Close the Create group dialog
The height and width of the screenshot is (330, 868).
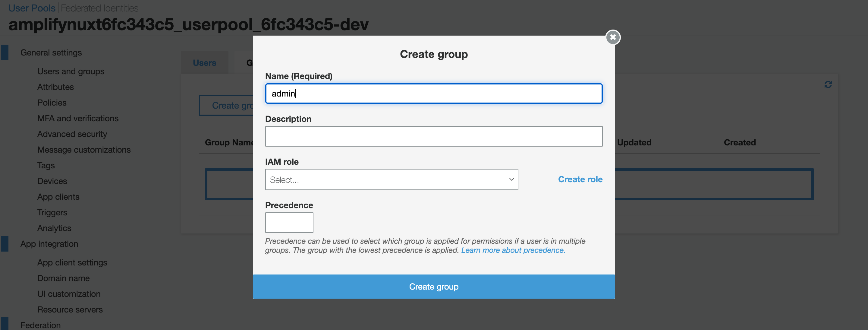[x=613, y=37]
